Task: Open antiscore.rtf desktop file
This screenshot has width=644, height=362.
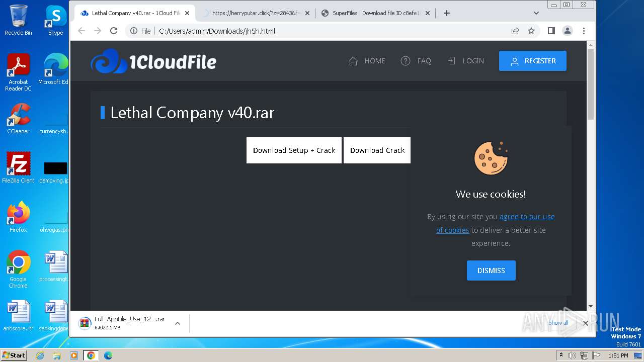Action: 18,316
